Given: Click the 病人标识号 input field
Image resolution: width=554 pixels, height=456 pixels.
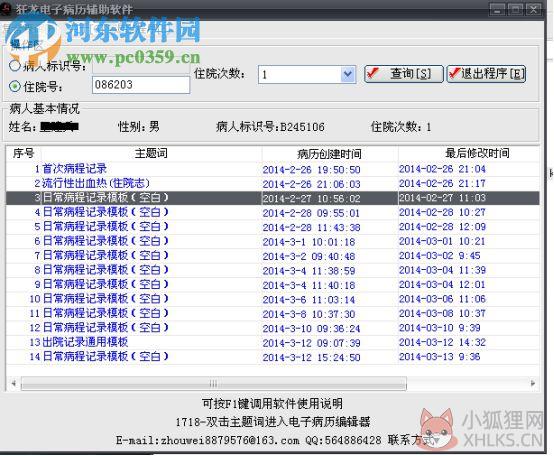Looking at the screenshot, I should click(x=141, y=67).
